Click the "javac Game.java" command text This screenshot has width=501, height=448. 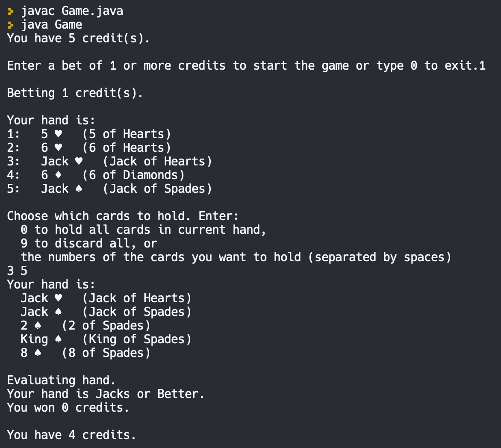(72, 11)
